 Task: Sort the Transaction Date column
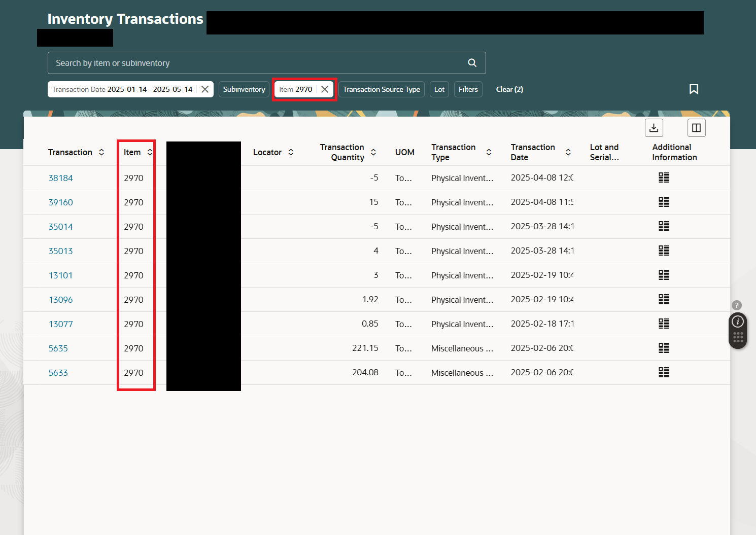point(568,152)
